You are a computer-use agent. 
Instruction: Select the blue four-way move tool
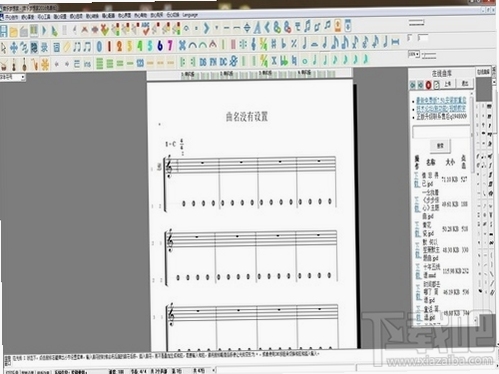[14, 48]
